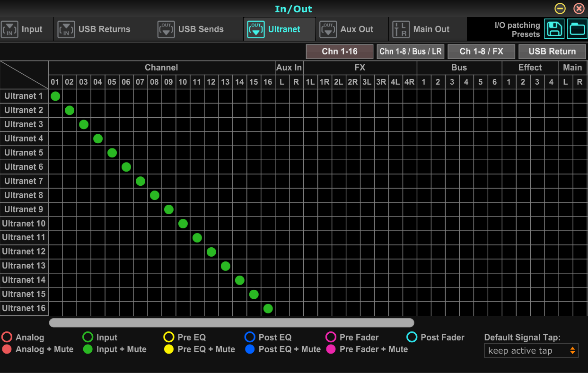This screenshot has height=373, width=588.
Task: Toggle Ultranet 7 to Channel 07 patch
Action: coord(140,181)
